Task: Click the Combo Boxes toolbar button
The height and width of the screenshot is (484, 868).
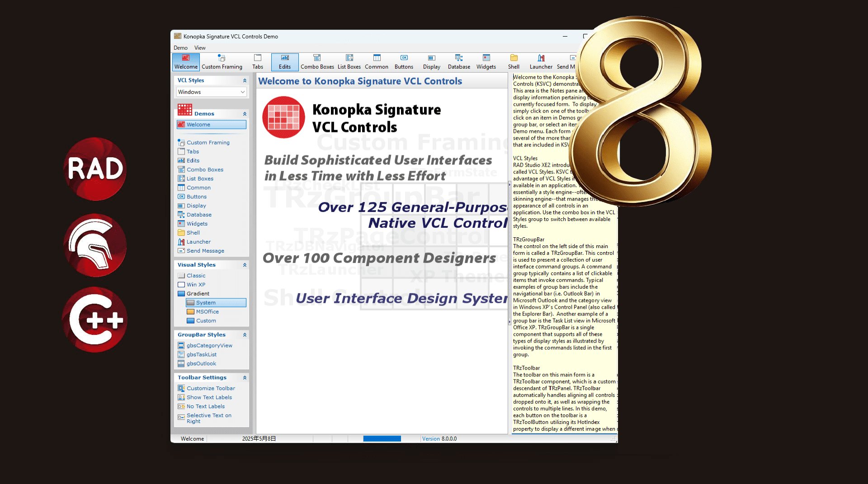Action: click(x=317, y=62)
